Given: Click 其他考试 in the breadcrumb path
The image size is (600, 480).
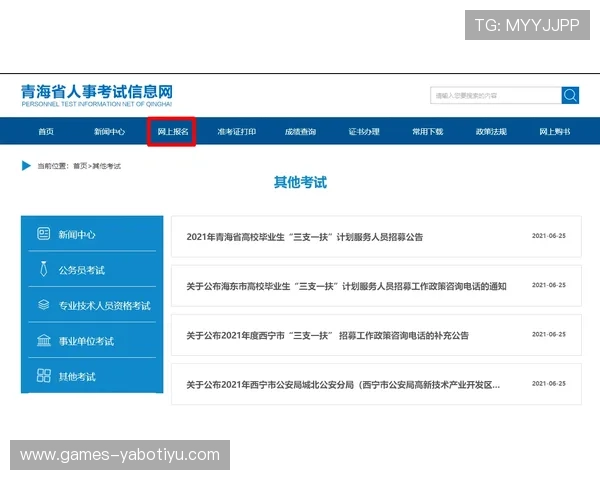Looking at the screenshot, I should 106,166.
